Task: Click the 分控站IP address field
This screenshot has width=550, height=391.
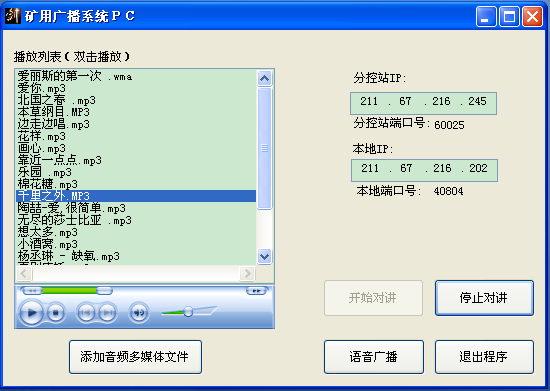Action: tap(423, 103)
